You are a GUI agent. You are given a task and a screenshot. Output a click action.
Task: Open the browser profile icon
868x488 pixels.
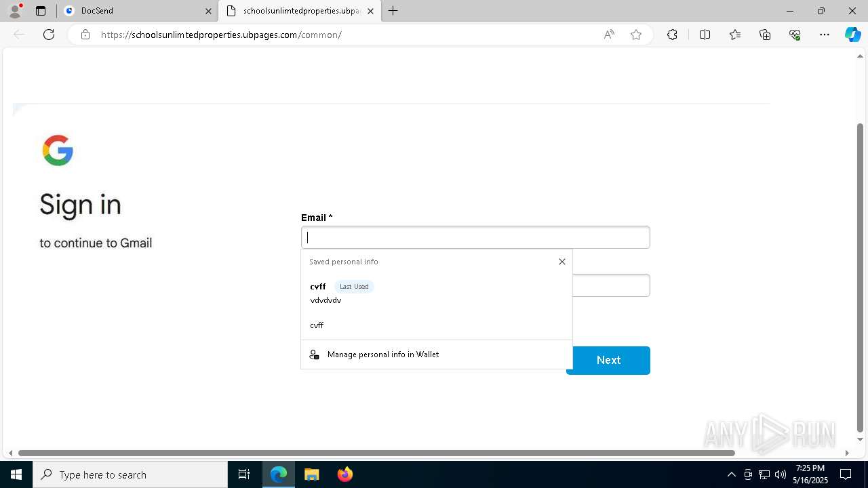(x=15, y=11)
